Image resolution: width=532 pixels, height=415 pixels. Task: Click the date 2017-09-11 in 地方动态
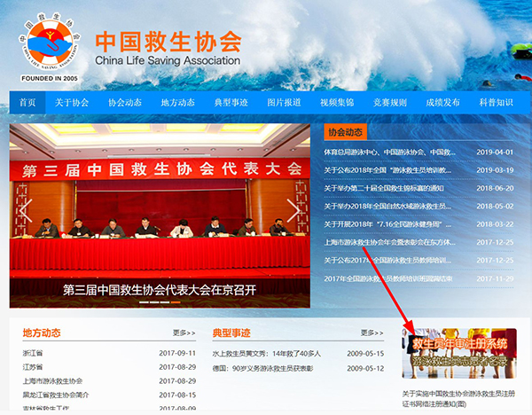coord(177,353)
